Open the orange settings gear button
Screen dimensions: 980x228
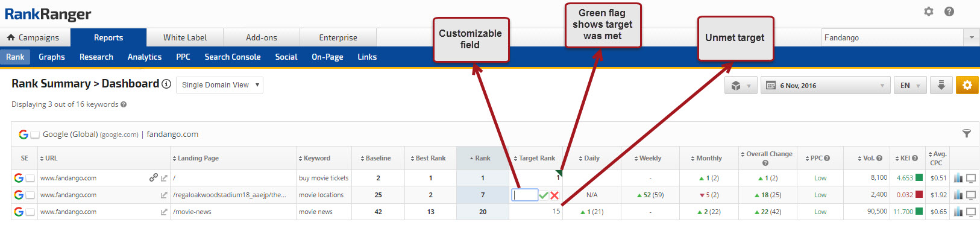pos(967,85)
